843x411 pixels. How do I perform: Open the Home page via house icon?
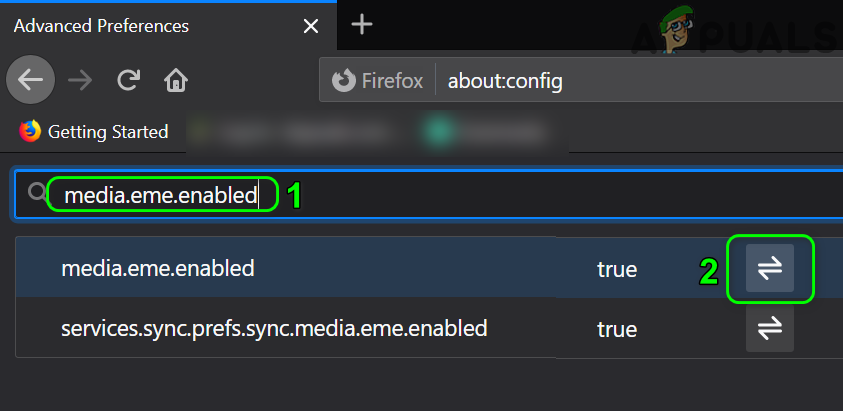pos(176,80)
